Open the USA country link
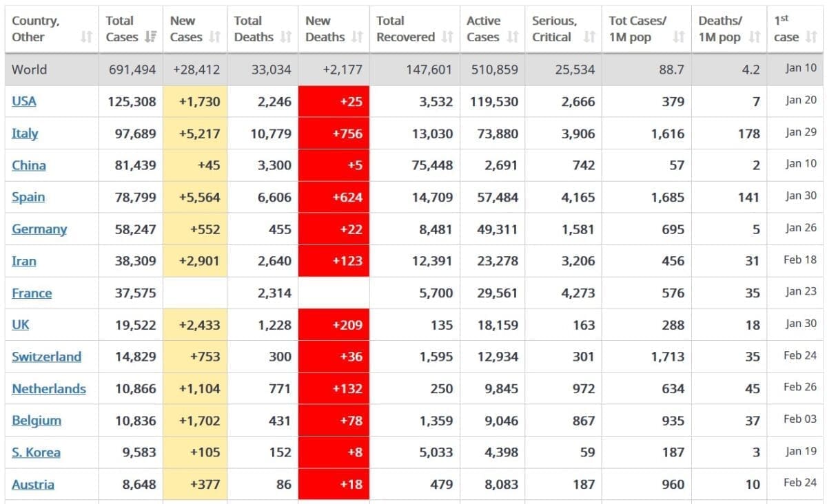827x504 pixels. click(24, 101)
